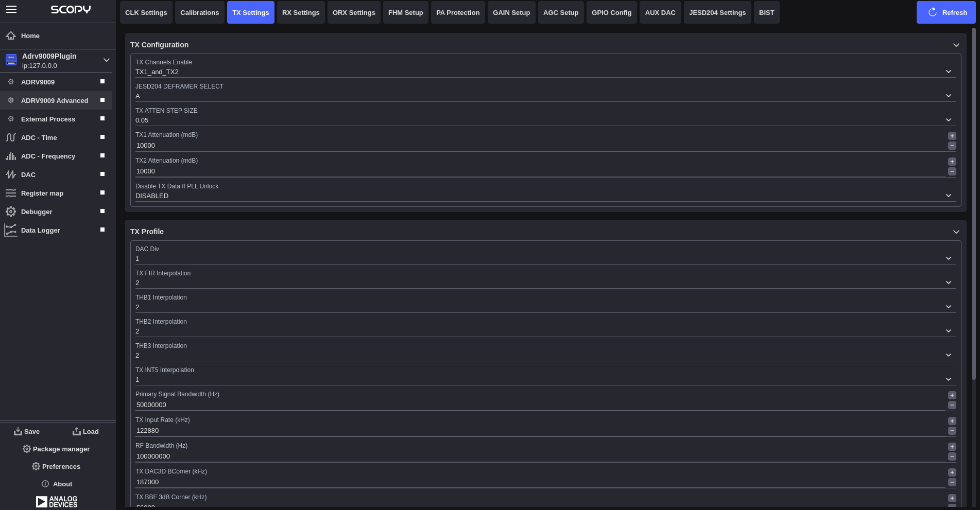Click the Save session icon
This screenshot has height=510, width=980.
click(x=18, y=431)
